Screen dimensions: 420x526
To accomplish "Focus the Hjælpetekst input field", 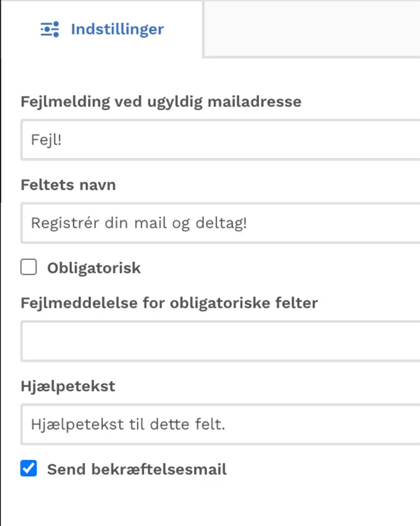I will pyautogui.click(x=220, y=424).
